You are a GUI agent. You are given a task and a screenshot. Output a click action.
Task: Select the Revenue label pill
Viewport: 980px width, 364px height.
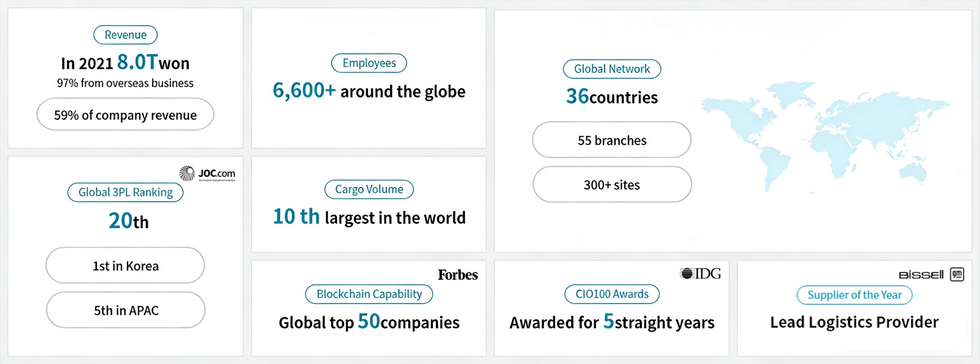(x=125, y=35)
